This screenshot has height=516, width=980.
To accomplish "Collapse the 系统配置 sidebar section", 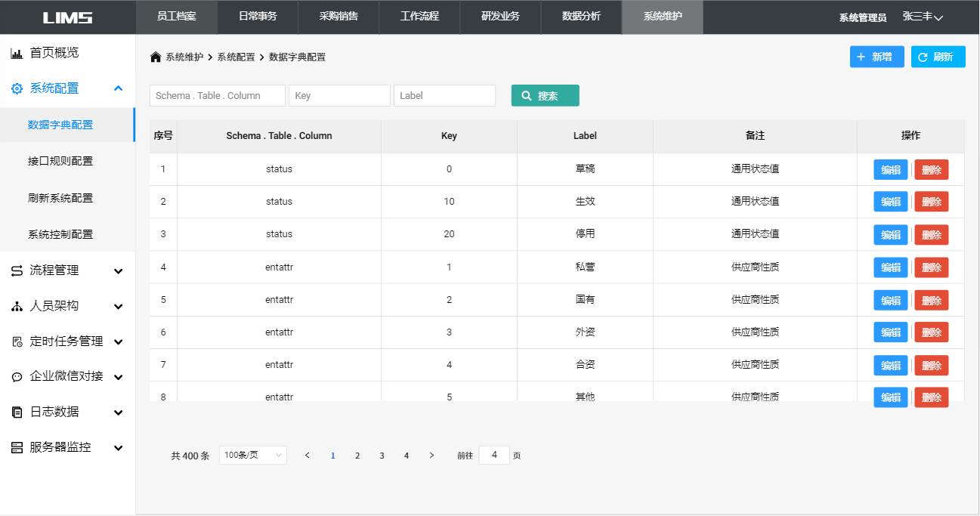I will coord(118,88).
